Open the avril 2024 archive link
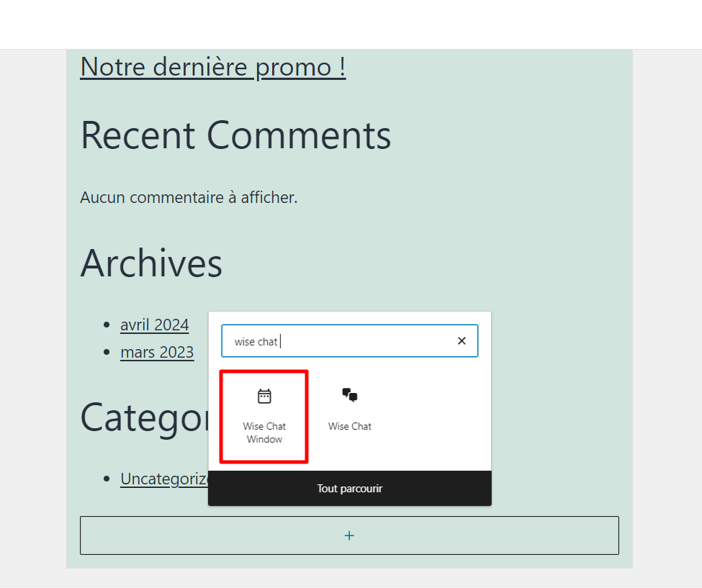The height and width of the screenshot is (588, 702). pos(154,325)
